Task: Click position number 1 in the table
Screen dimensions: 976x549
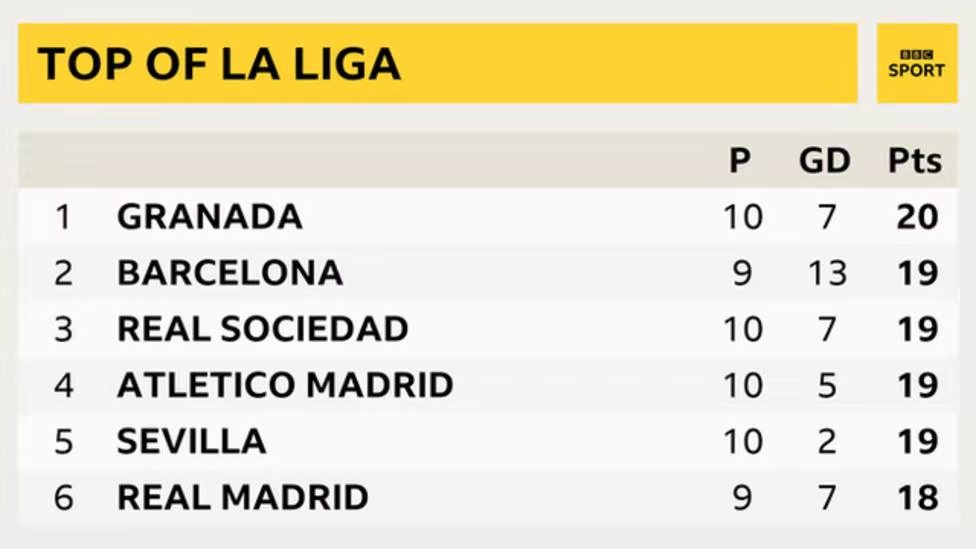Action: click(63, 216)
